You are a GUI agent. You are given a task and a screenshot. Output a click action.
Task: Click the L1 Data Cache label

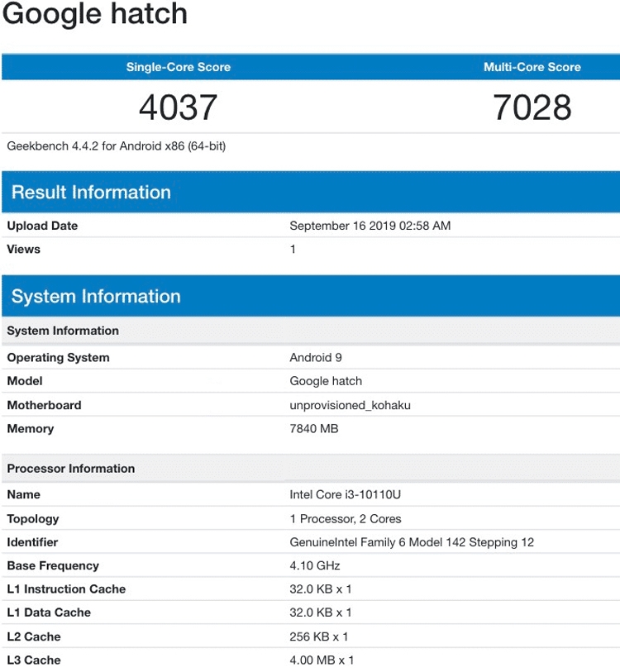click(x=49, y=612)
